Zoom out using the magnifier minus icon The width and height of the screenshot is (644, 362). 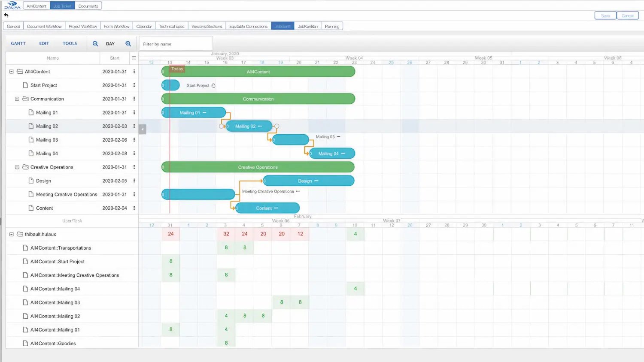(95, 43)
